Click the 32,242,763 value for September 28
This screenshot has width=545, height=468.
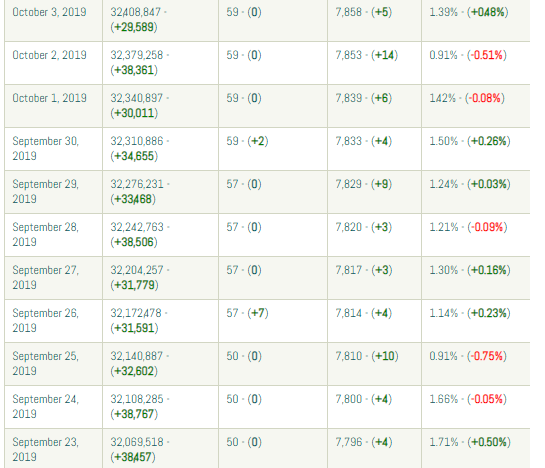[137, 227]
